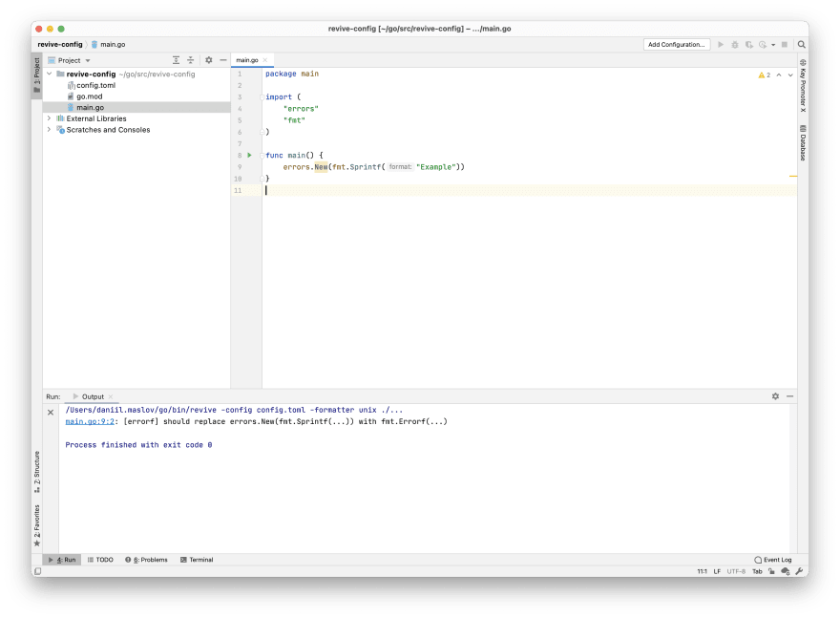Open the Terminal tool window

tap(197, 560)
